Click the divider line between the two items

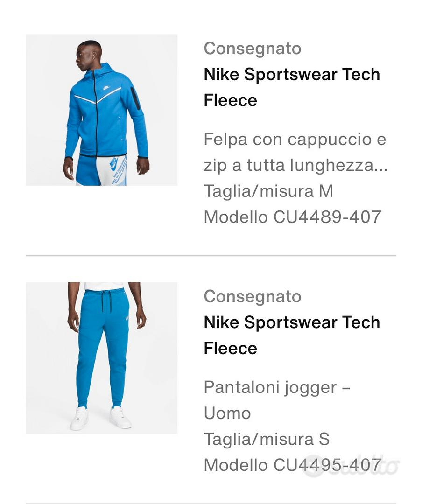pyautogui.click(x=211, y=256)
